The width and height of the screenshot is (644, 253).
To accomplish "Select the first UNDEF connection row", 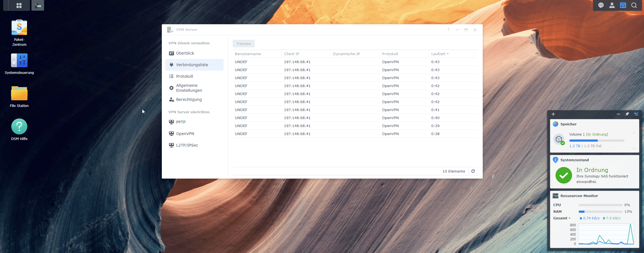I will pos(303,62).
